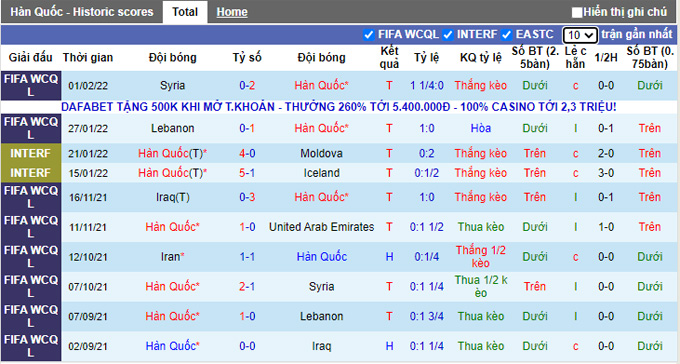Select Syria in the 01/02/22 row
The width and height of the screenshot is (680, 364).
pos(173,85)
